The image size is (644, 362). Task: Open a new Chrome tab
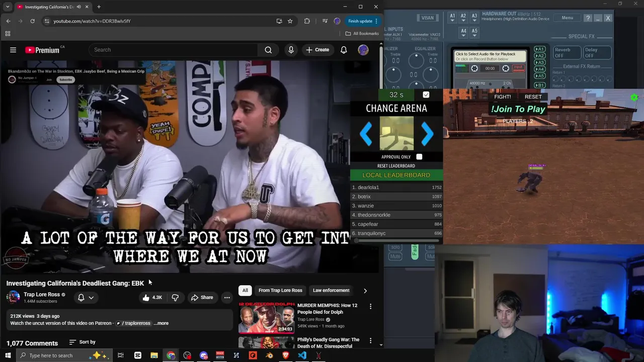pos(99,7)
